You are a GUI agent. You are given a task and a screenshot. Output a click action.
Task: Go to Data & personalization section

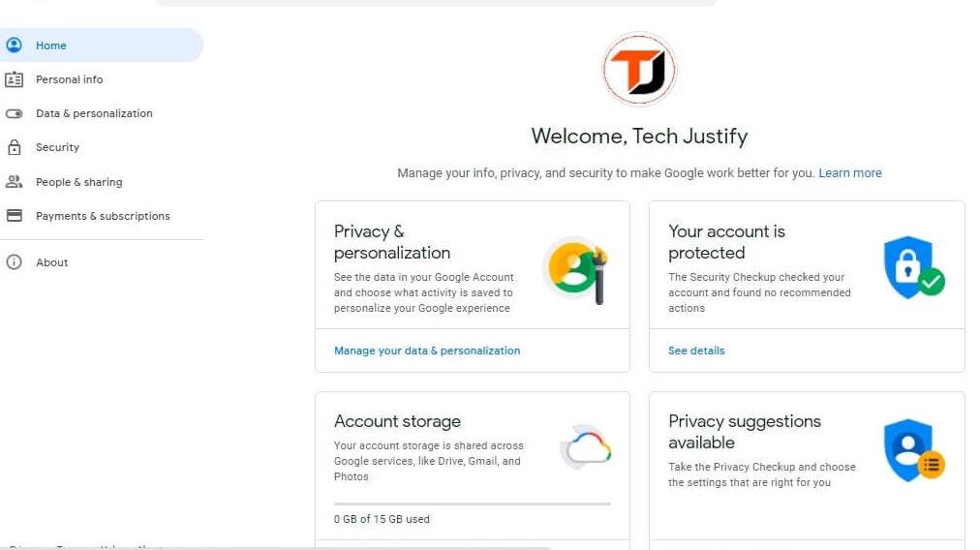tap(94, 113)
